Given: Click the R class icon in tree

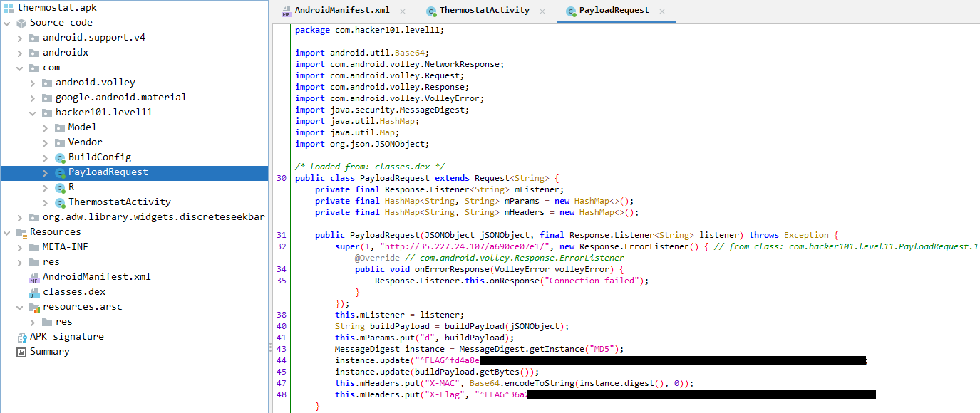Looking at the screenshot, I should 60,187.
